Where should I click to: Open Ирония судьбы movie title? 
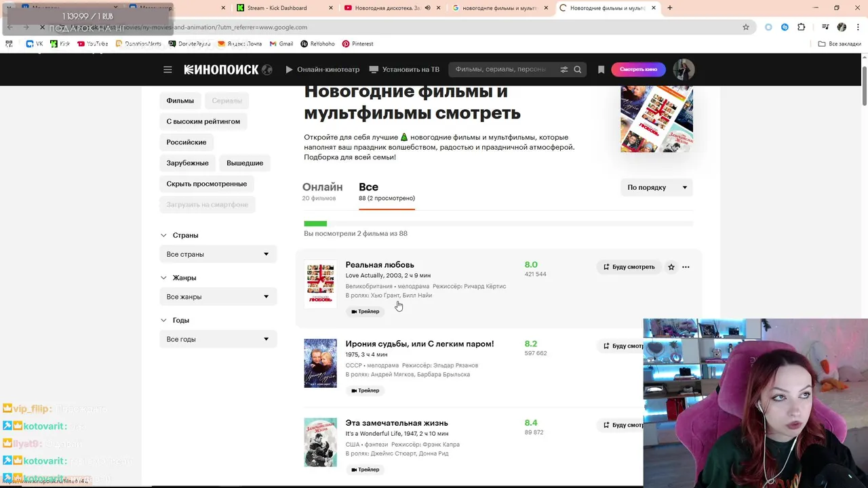pos(420,344)
